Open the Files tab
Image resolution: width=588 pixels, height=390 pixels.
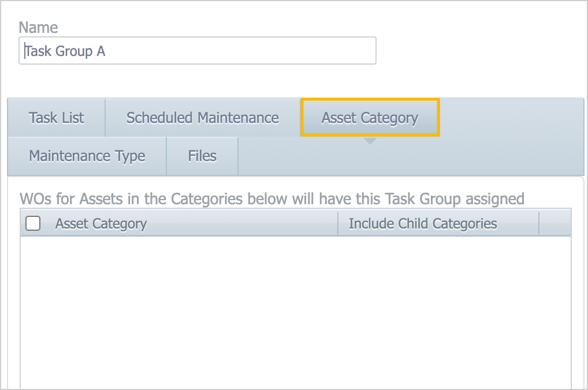202,156
